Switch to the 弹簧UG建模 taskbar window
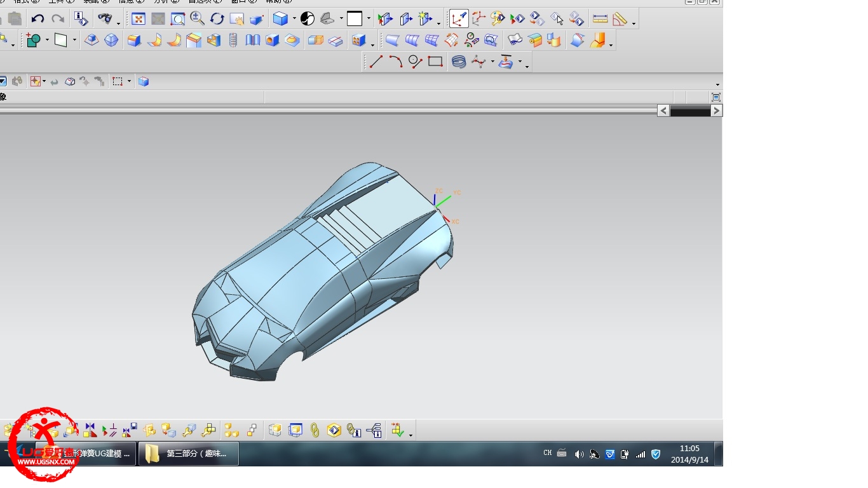Screen dimensions: 868x488 click(x=86, y=454)
